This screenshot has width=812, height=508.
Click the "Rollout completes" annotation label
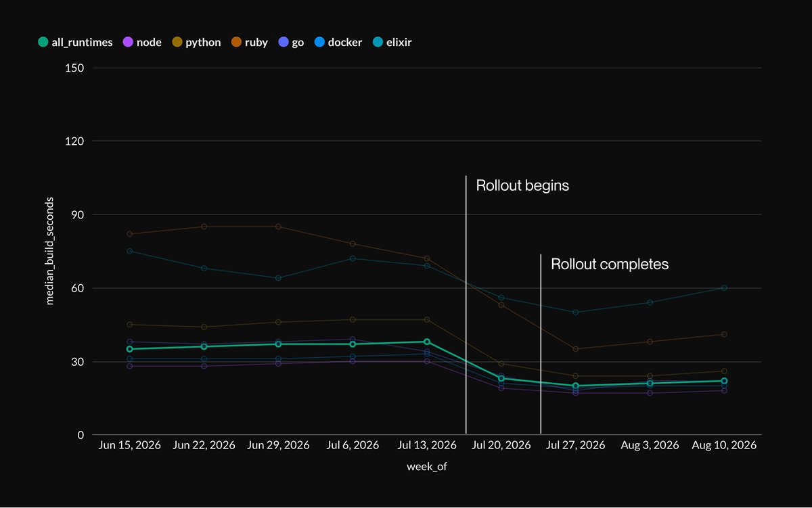coord(610,264)
